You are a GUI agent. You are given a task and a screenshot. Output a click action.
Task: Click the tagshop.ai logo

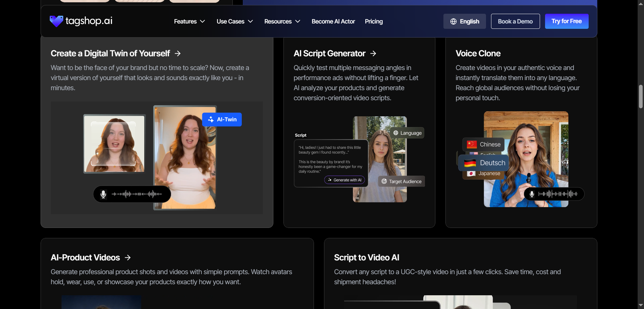point(80,21)
